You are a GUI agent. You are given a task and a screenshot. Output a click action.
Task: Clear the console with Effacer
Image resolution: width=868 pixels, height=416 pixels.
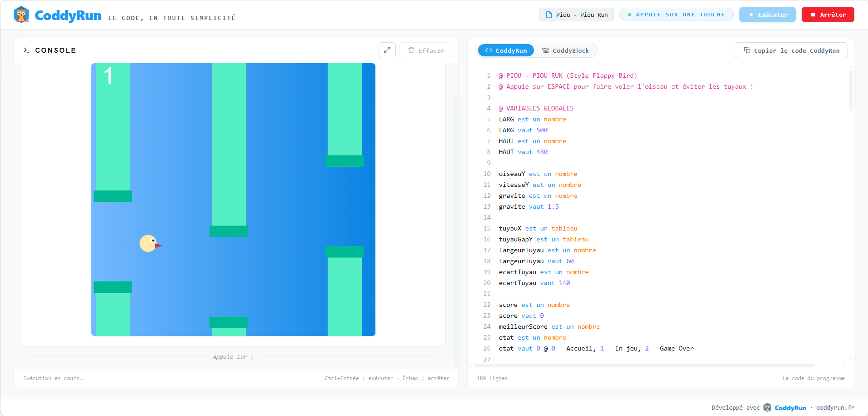pyautogui.click(x=426, y=50)
